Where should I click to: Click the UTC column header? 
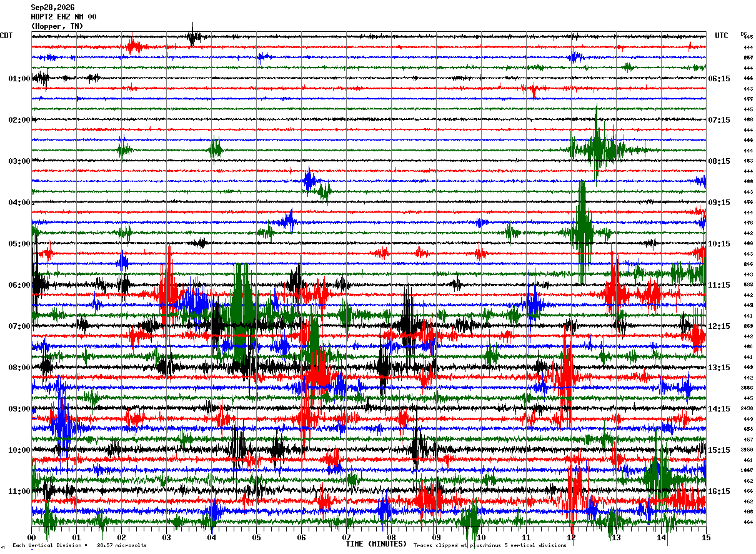click(x=722, y=36)
